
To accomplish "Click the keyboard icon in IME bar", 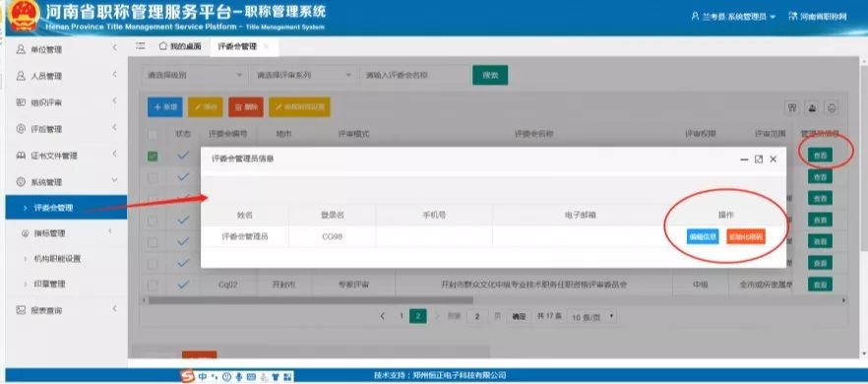I will tap(251, 377).
